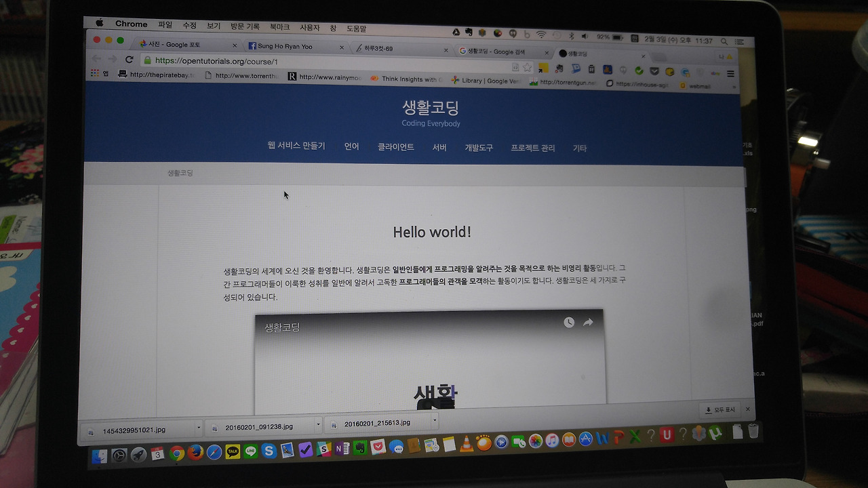This screenshot has height=488, width=868.
Task: Open the 도움말 menu
Action: (356, 28)
